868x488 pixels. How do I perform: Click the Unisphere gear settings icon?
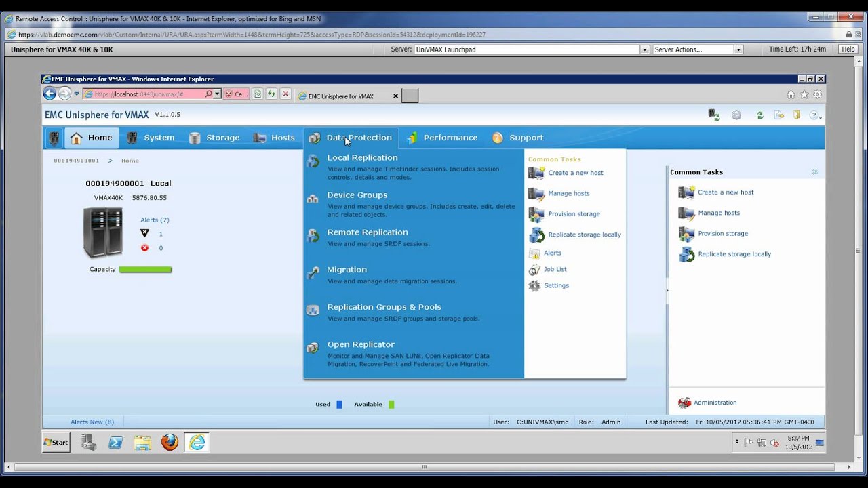736,115
